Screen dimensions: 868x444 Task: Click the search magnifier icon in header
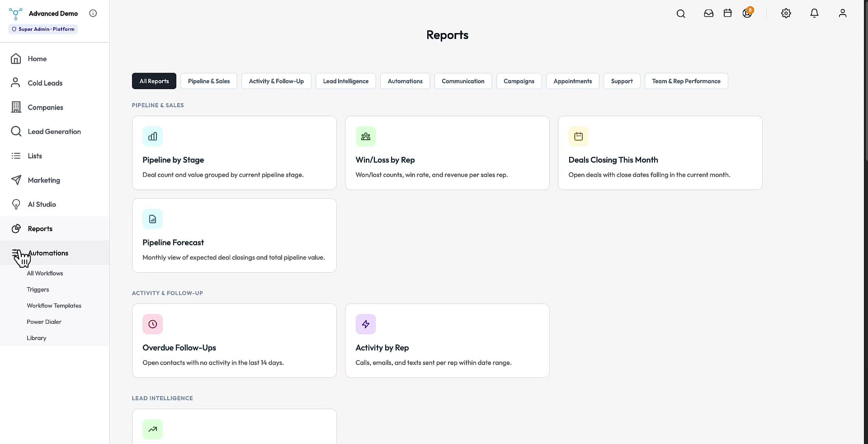coord(681,14)
